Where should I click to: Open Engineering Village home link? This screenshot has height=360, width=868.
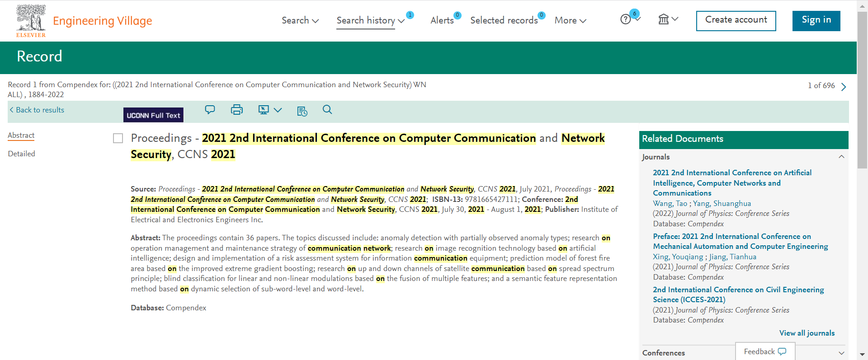(102, 21)
